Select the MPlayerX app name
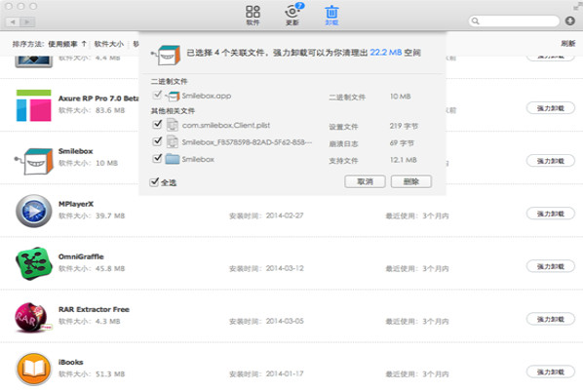The height and width of the screenshot is (392, 583). [x=76, y=204]
